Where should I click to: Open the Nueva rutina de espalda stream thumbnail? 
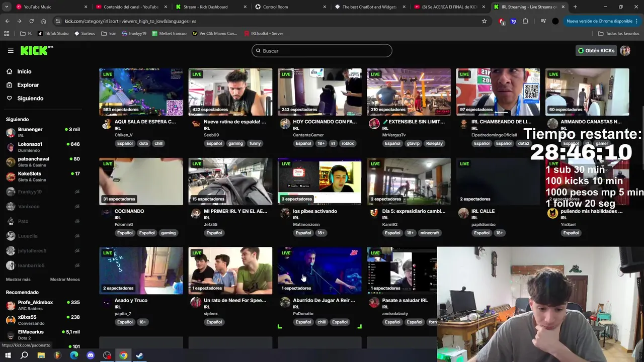[x=230, y=92]
